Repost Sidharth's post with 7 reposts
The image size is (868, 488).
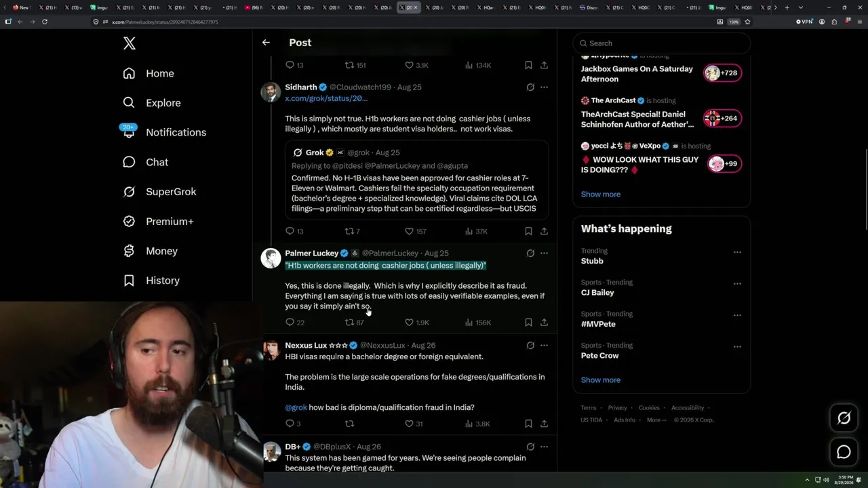tap(353, 231)
